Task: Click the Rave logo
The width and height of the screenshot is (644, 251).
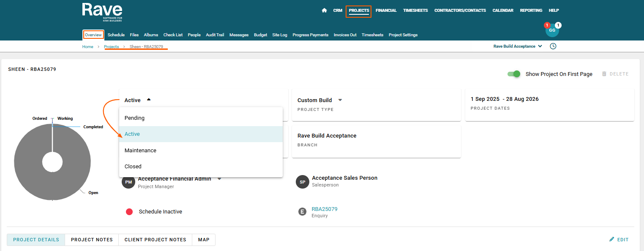Action: [x=102, y=12]
